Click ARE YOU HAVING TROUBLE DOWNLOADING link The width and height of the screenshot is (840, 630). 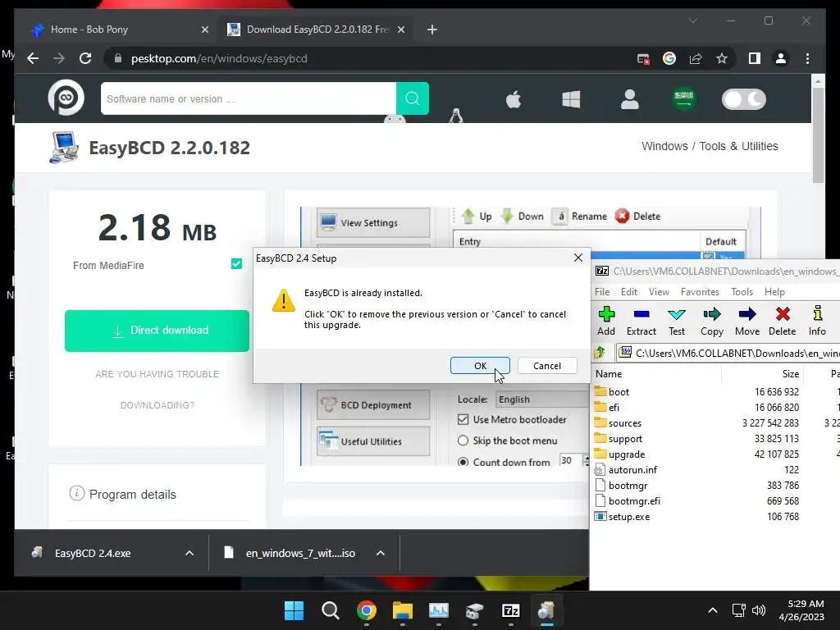(157, 390)
